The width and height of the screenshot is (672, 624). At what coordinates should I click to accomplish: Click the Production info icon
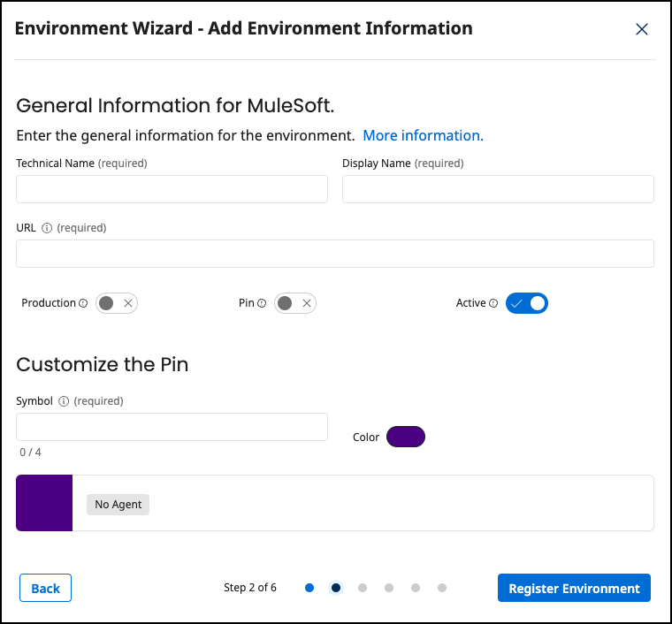pos(84,303)
